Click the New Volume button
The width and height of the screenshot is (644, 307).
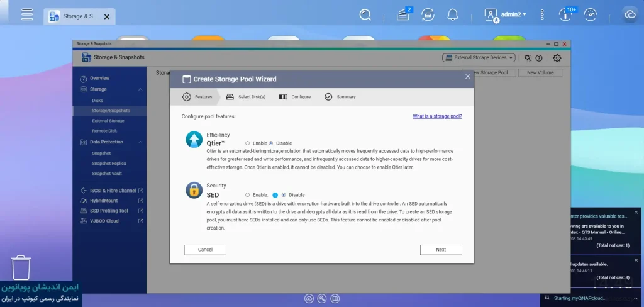(x=540, y=73)
